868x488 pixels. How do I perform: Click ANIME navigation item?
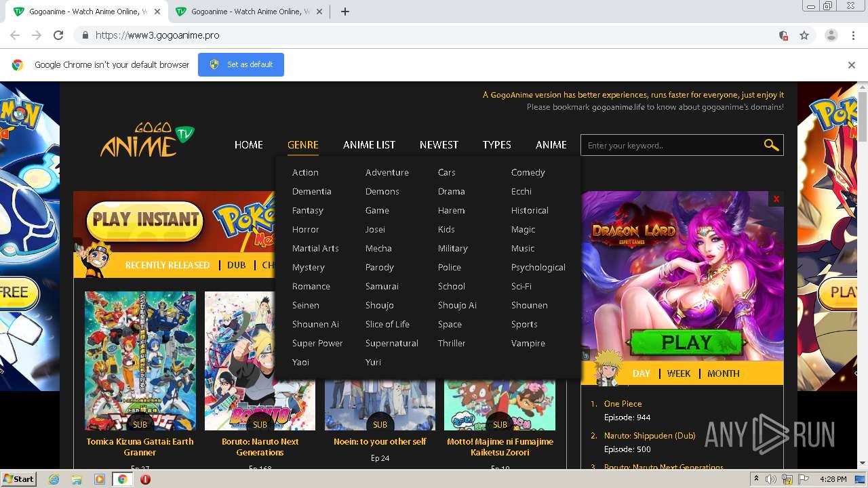pos(551,144)
